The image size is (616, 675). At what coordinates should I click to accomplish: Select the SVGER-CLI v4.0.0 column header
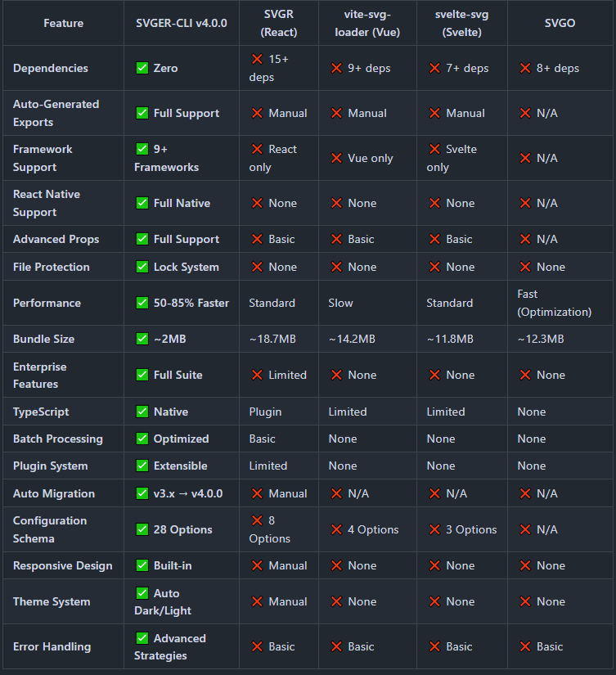[x=182, y=23]
